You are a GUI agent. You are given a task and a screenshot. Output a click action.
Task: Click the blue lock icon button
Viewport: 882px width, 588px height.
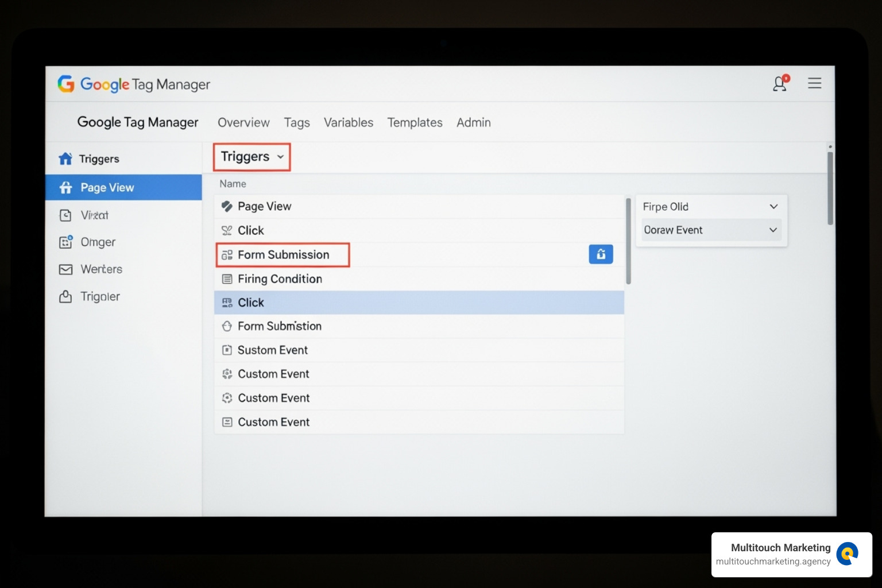[x=601, y=254]
